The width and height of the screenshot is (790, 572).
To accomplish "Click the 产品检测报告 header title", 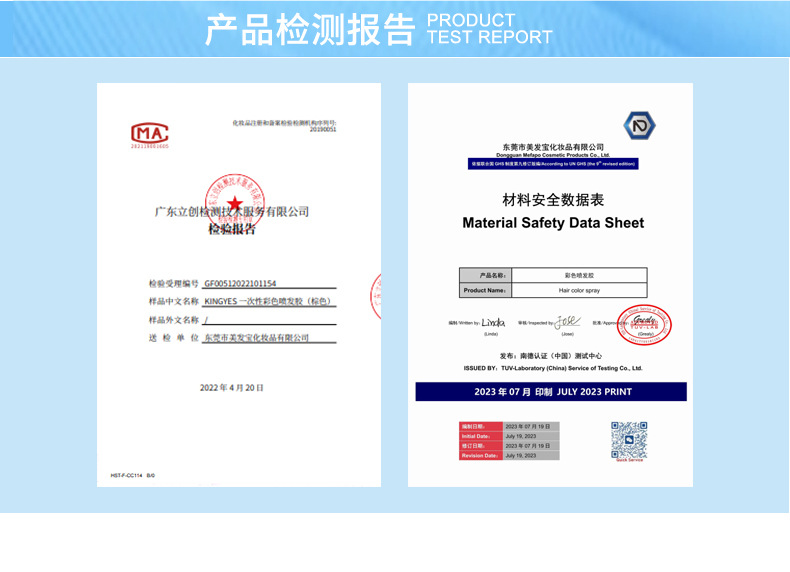I will (310, 30).
